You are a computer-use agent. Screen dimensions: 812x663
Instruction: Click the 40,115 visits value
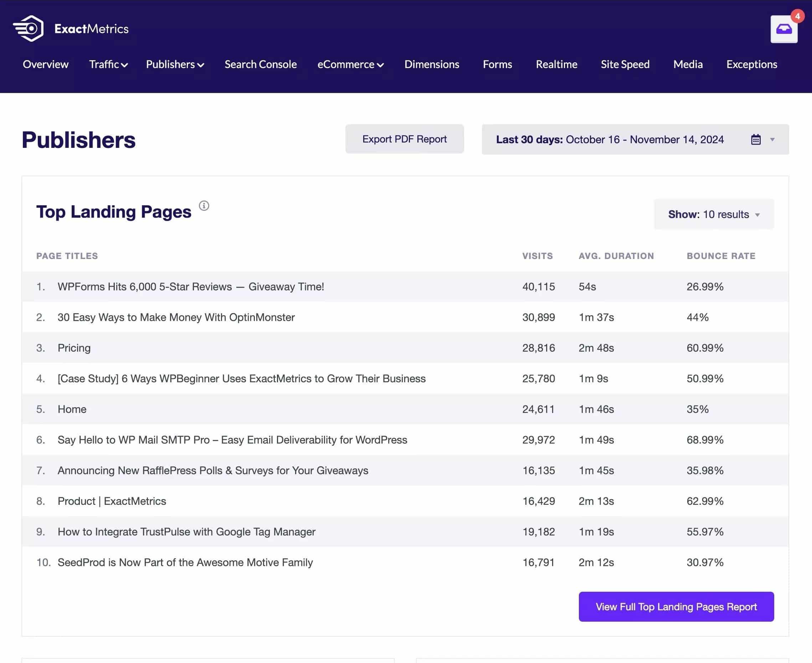538,287
